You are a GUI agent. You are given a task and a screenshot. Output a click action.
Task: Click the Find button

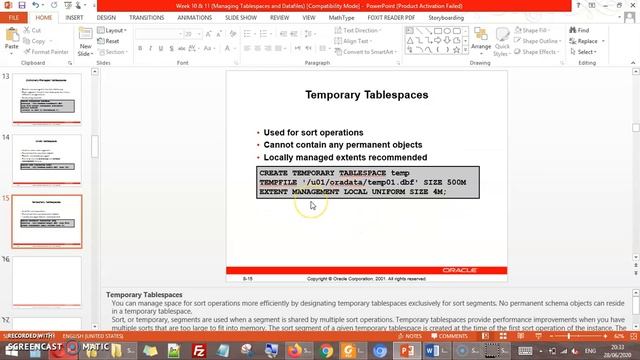[579, 30]
